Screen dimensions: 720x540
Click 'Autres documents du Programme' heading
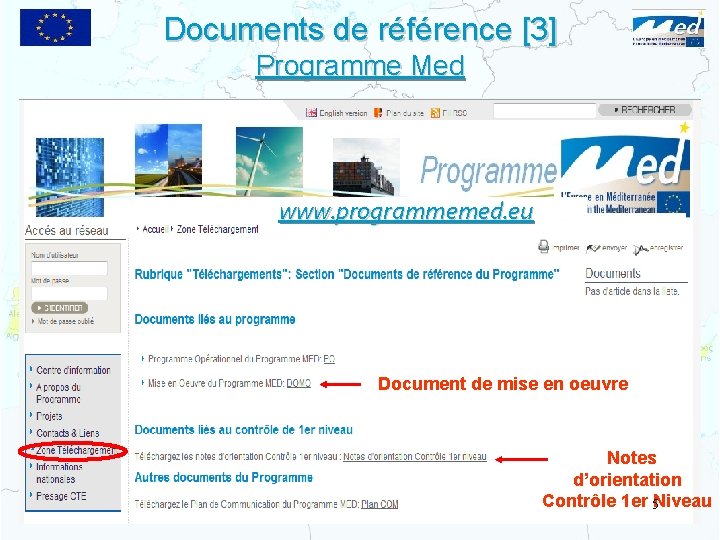224,478
